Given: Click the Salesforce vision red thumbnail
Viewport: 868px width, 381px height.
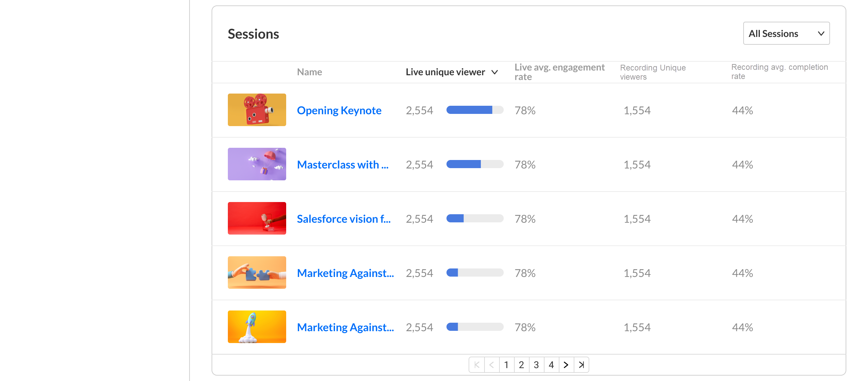Looking at the screenshot, I should pos(257,218).
